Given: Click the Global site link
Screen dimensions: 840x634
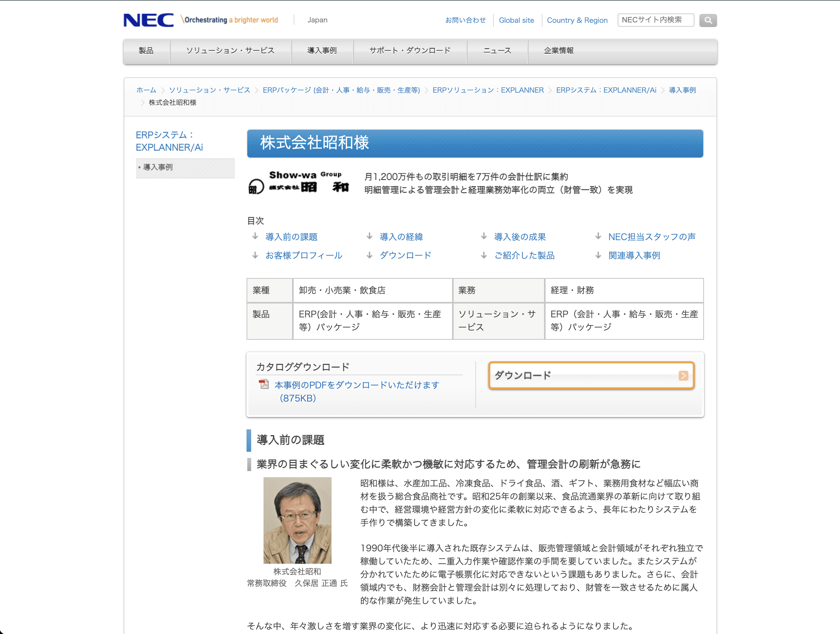Looking at the screenshot, I should [516, 20].
